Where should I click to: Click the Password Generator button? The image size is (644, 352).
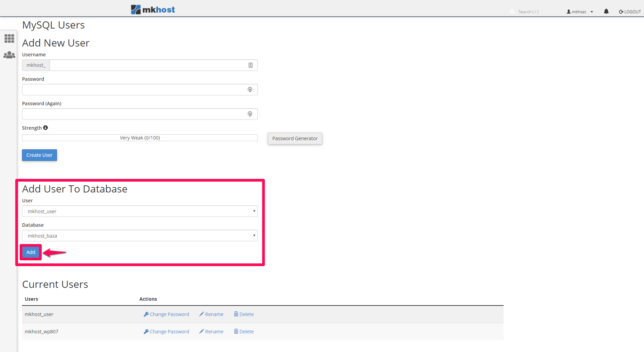295,138
